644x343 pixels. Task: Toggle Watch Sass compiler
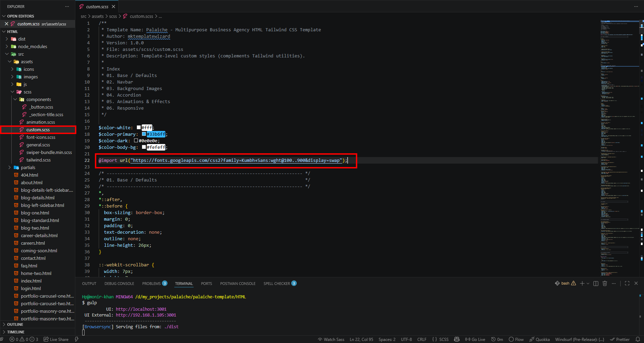point(331,339)
